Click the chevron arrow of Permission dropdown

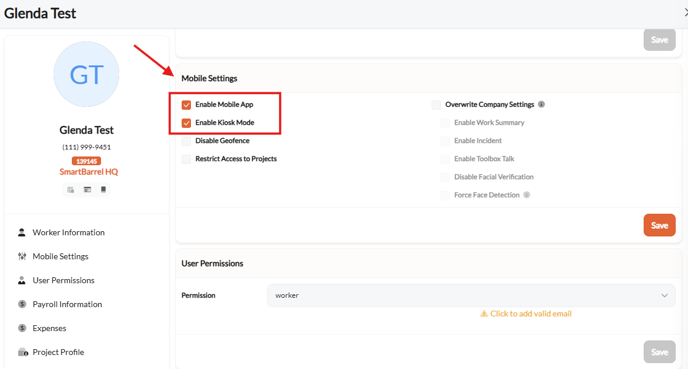(x=664, y=295)
